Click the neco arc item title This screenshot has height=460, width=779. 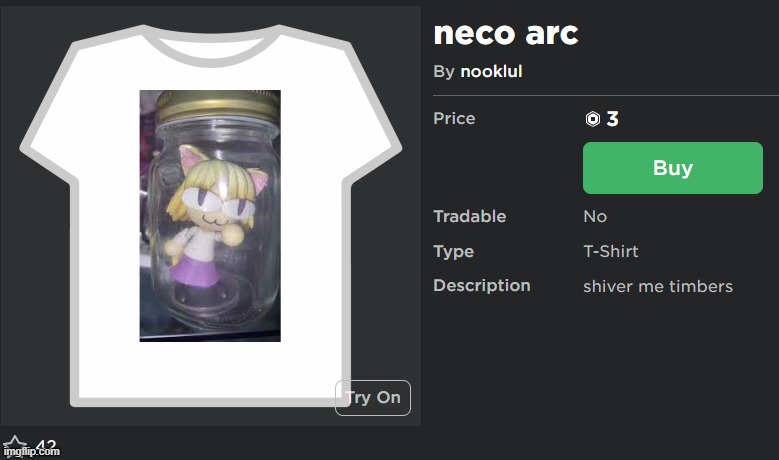coord(505,33)
